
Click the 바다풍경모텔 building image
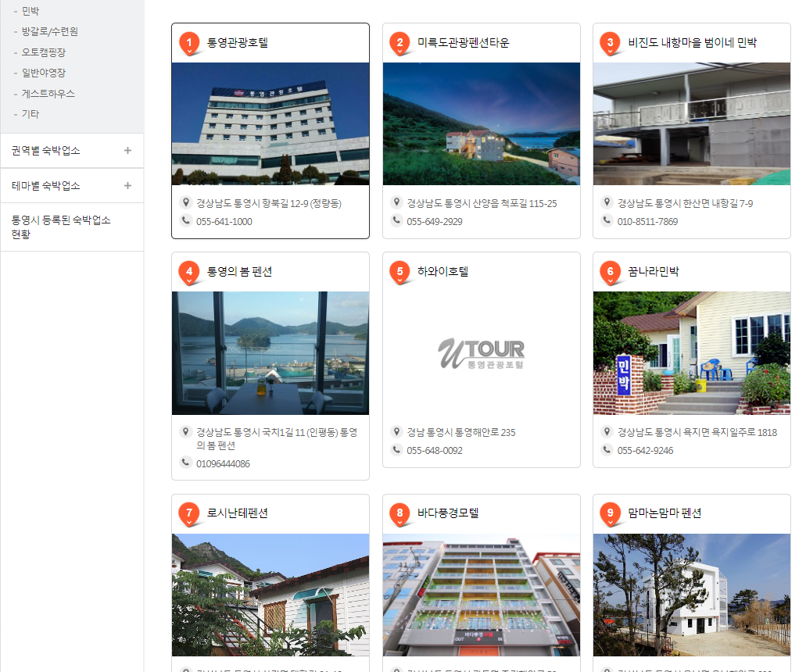pos(481,595)
